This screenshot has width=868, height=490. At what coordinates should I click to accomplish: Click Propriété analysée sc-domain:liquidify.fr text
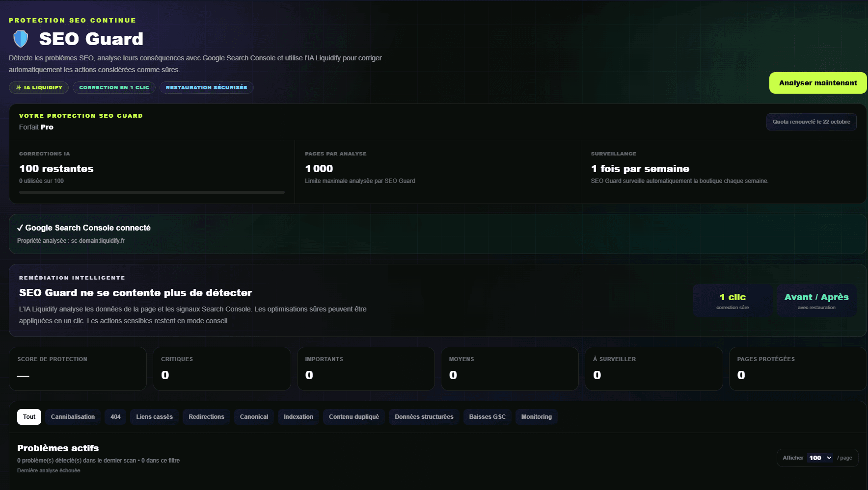71,241
